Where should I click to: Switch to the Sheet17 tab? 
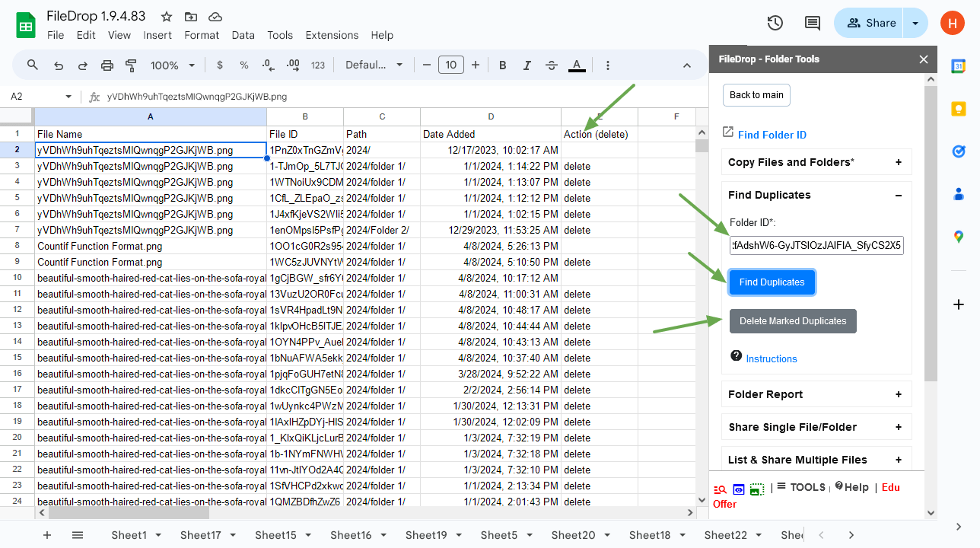(208, 535)
